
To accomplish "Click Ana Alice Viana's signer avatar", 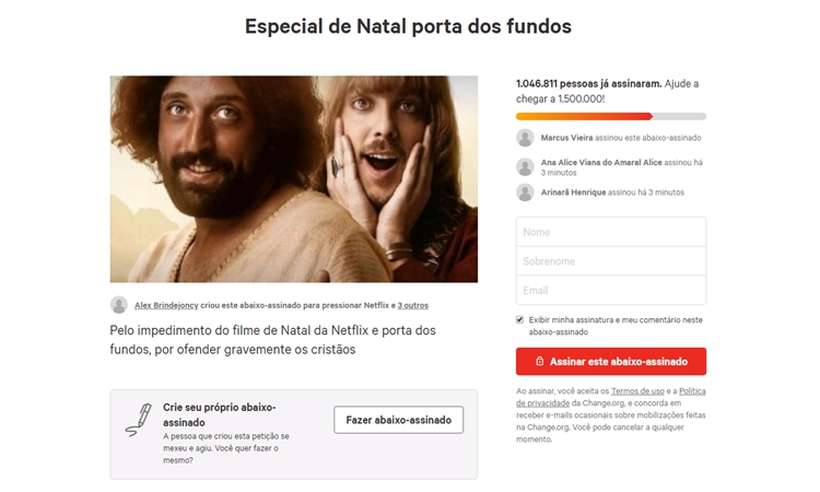I will (525, 167).
